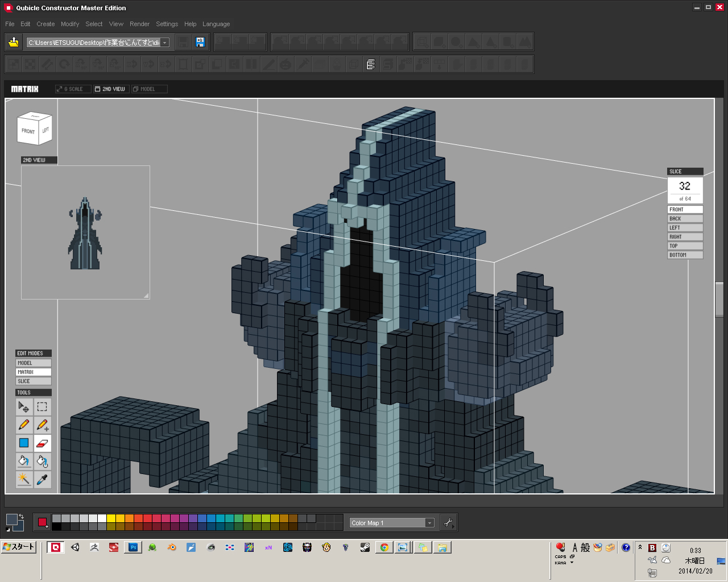The width and height of the screenshot is (728, 582).
Task: Select the LEFT slice direction
Action: pos(685,228)
